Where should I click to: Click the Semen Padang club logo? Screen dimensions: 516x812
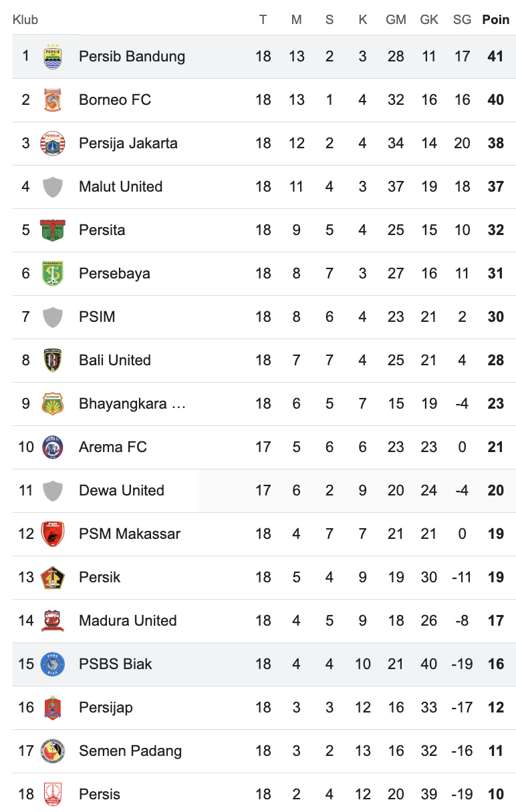(x=53, y=751)
